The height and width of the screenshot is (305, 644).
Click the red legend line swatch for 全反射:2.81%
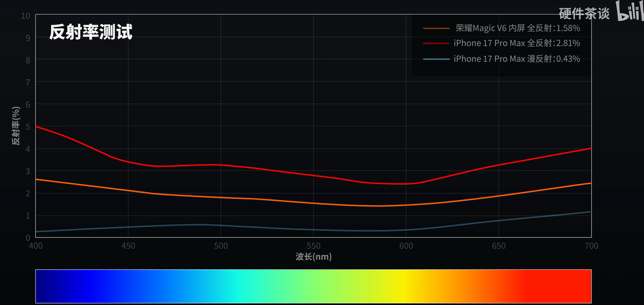pyautogui.click(x=436, y=43)
